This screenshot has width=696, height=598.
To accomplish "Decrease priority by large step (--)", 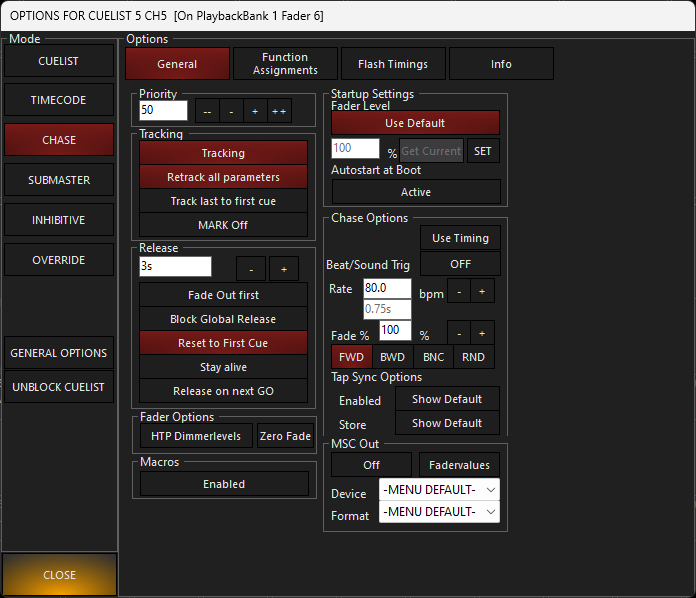I will [x=207, y=111].
